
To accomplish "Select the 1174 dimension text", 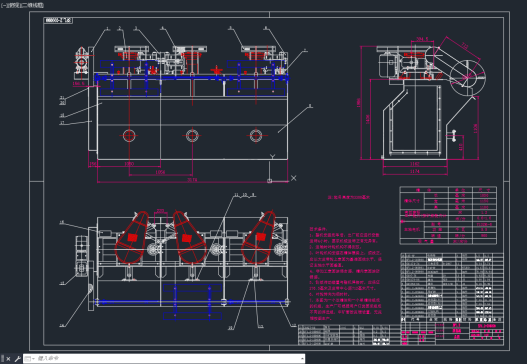I will [x=414, y=171].
